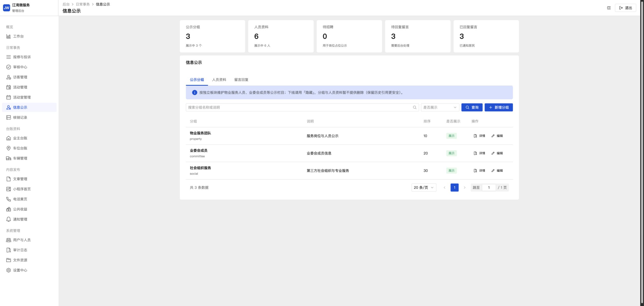Open 设置中心 gear icon

click(x=8, y=270)
